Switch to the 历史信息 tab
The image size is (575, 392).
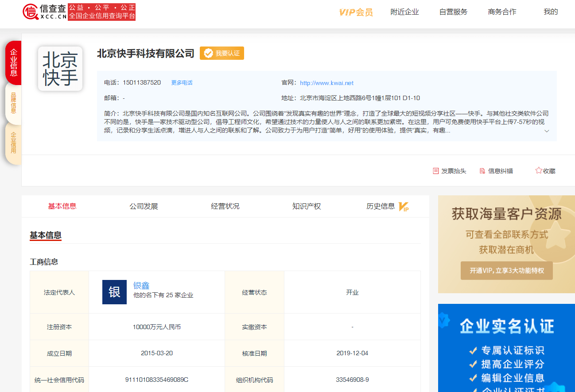click(x=381, y=206)
